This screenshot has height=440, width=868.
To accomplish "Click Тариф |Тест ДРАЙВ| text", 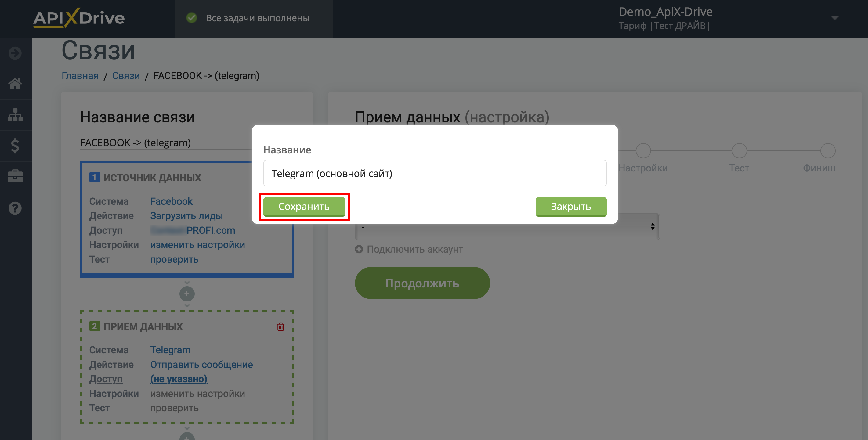I will pos(664,26).
